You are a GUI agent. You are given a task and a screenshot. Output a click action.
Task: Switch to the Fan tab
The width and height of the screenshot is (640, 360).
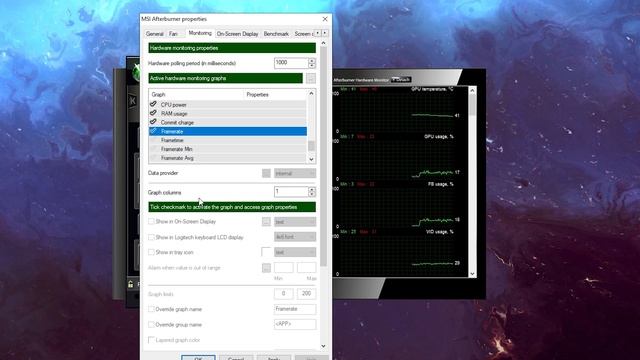pos(173,34)
